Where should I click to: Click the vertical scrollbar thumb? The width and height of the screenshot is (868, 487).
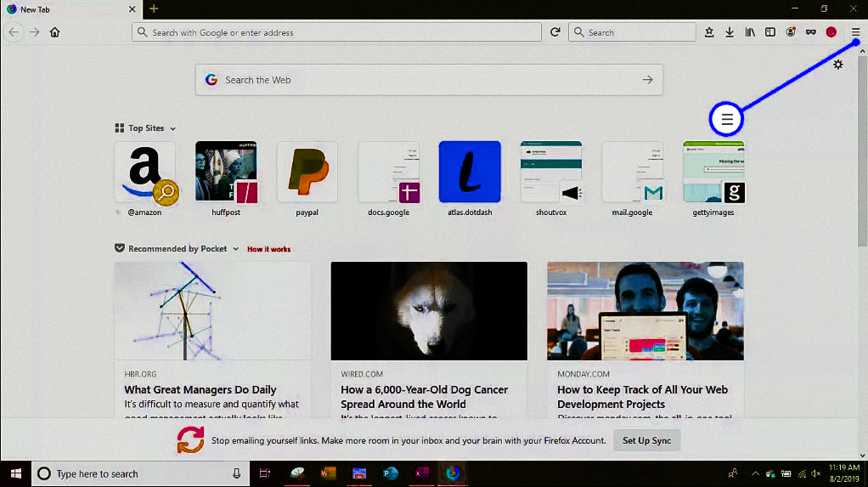862,150
